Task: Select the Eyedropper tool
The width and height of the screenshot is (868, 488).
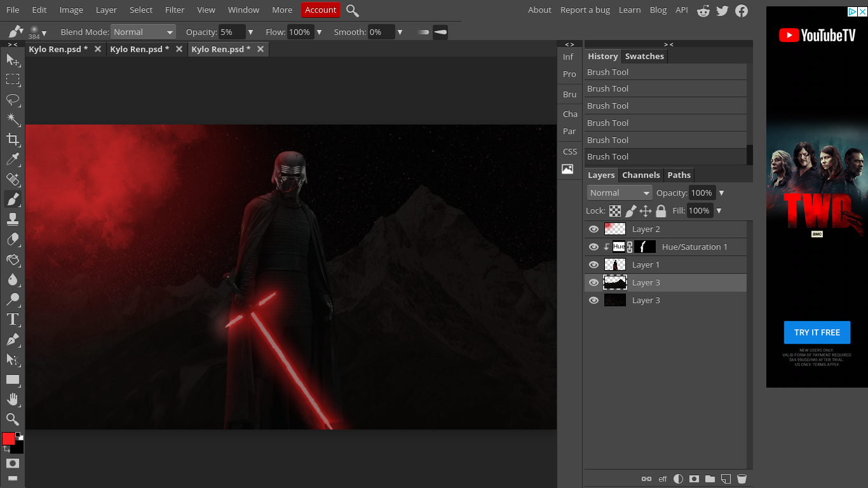Action: tap(12, 159)
